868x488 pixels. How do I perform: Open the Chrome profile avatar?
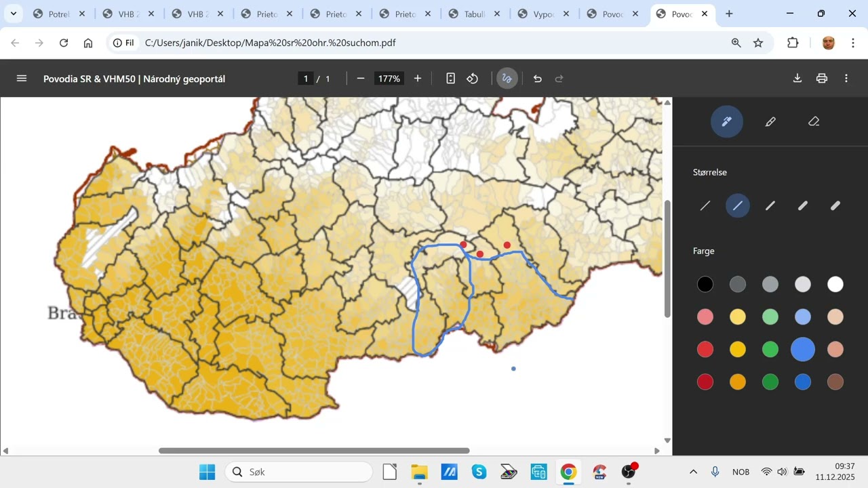click(828, 43)
